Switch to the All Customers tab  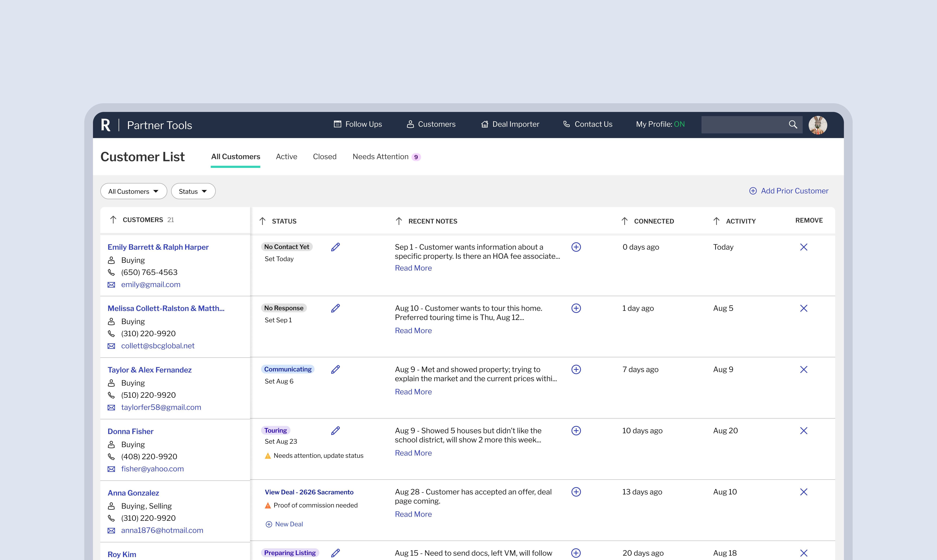236,157
